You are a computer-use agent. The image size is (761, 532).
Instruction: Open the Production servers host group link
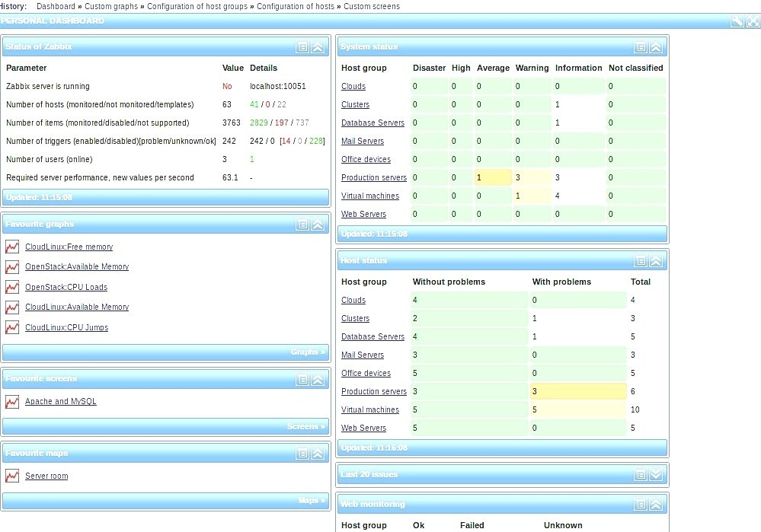(x=373, y=177)
